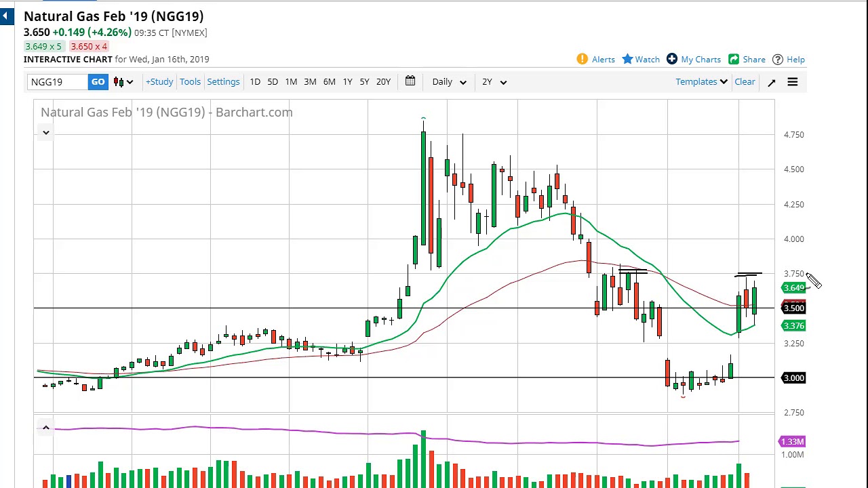
Task: Click the back arrow icon
Action: [x=6, y=16]
